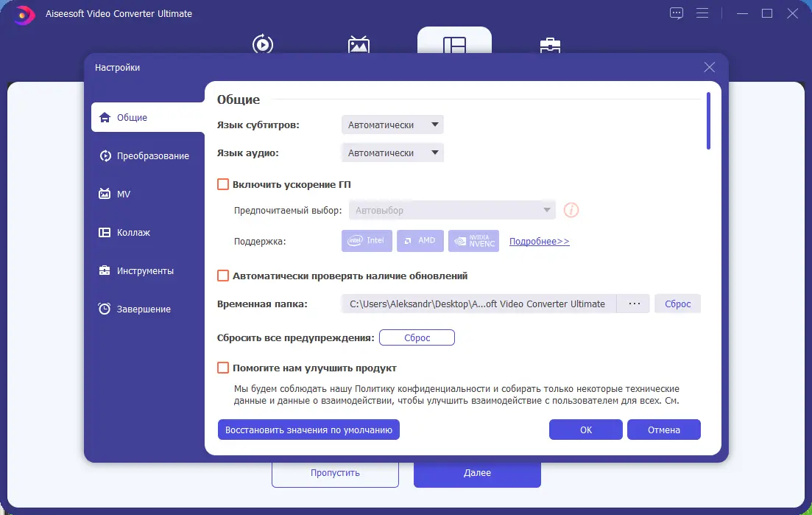Open the hamburger menu in title bar
This screenshot has height=515, width=812.
tap(702, 13)
